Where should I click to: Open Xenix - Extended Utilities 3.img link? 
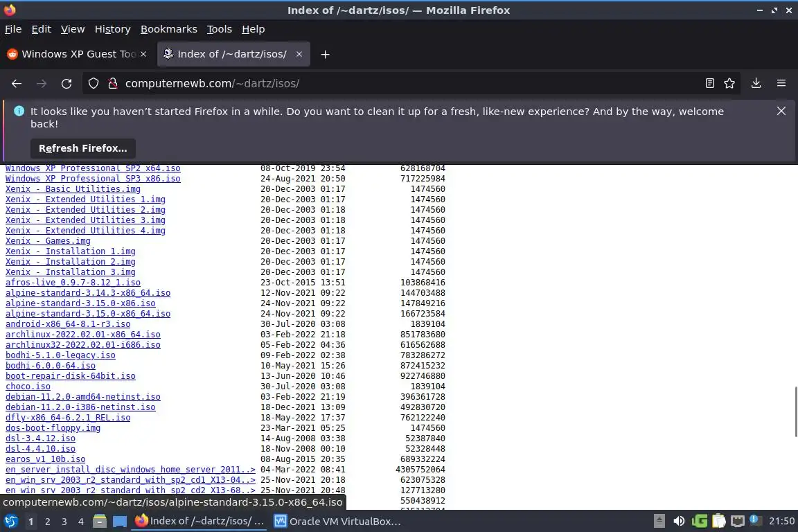pos(85,220)
